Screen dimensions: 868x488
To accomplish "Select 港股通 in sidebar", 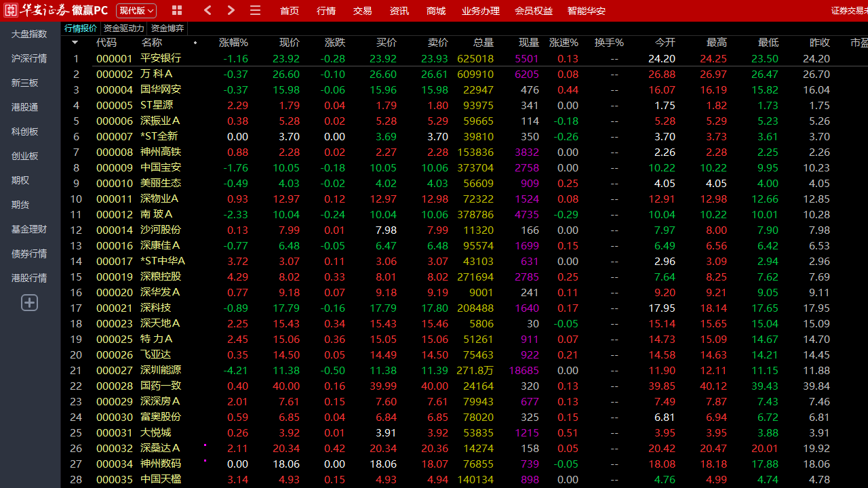I will 25,107.
